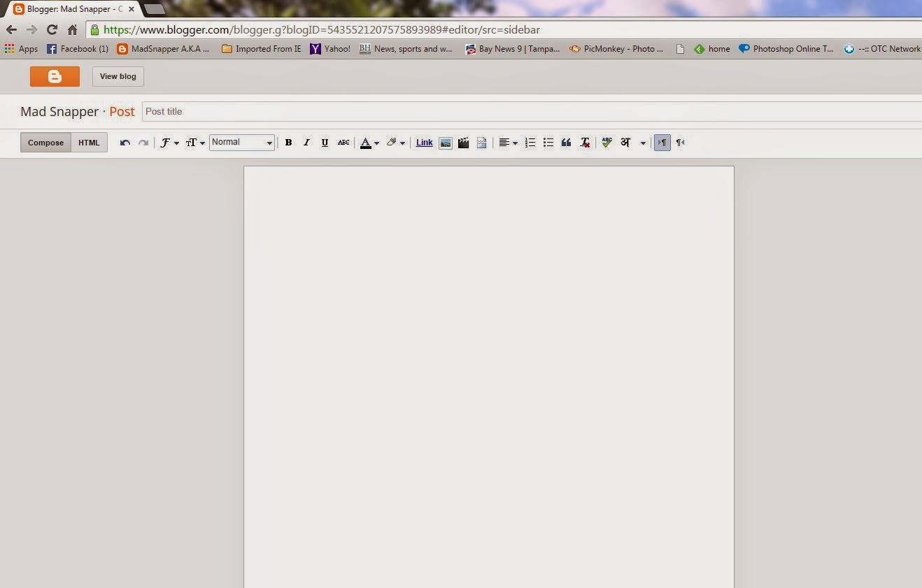The width and height of the screenshot is (922, 588).
Task: Open the Facebook (1) bookmark
Action: [77, 49]
